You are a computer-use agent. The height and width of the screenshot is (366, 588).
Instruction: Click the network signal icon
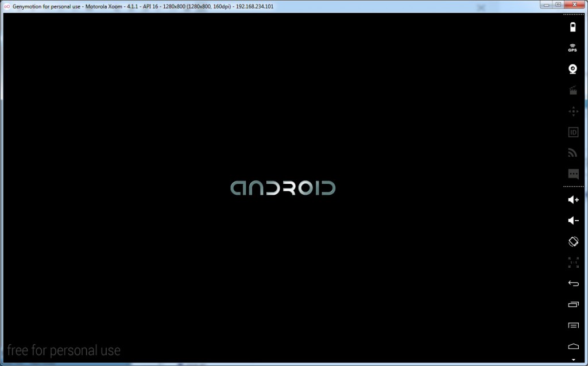572,153
